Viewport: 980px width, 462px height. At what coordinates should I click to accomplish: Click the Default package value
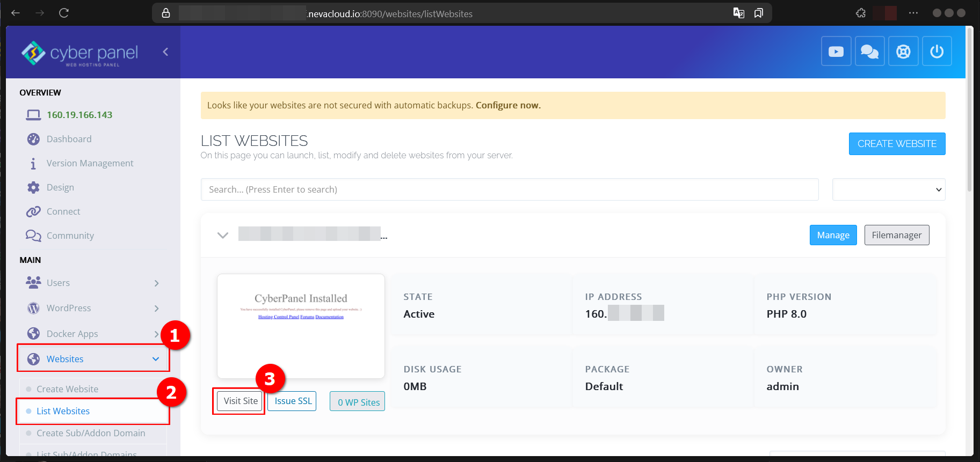pos(604,386)
